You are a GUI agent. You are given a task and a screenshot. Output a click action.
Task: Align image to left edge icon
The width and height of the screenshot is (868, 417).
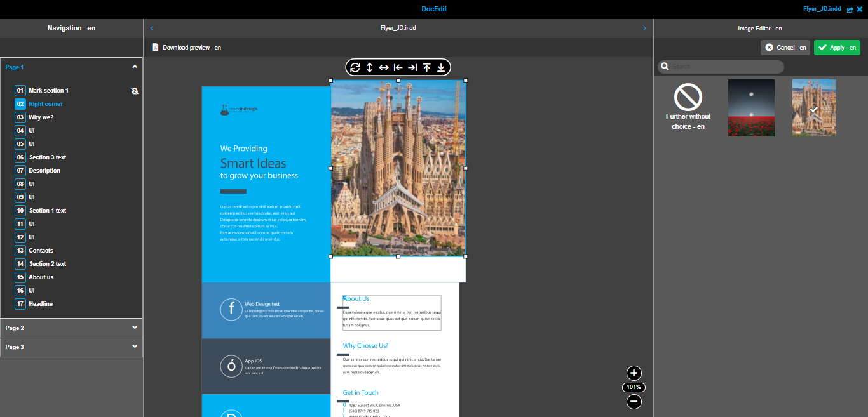coord(398,67)
